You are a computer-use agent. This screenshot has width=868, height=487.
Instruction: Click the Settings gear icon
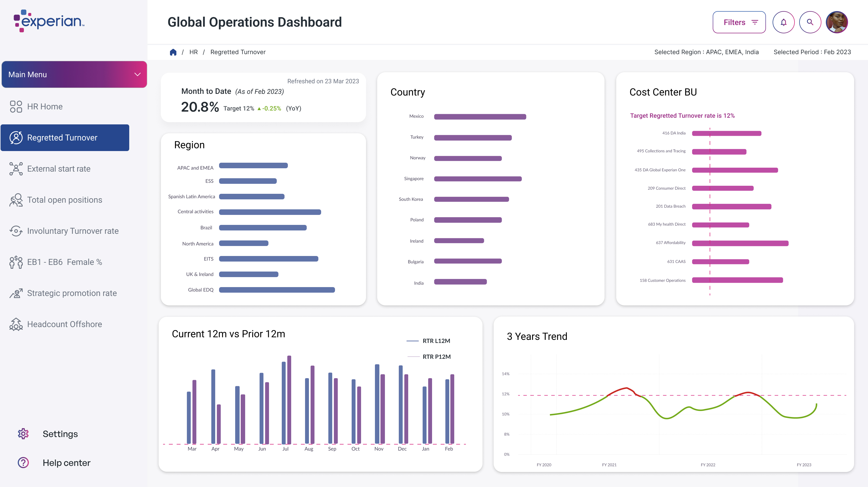pos(23,434)
